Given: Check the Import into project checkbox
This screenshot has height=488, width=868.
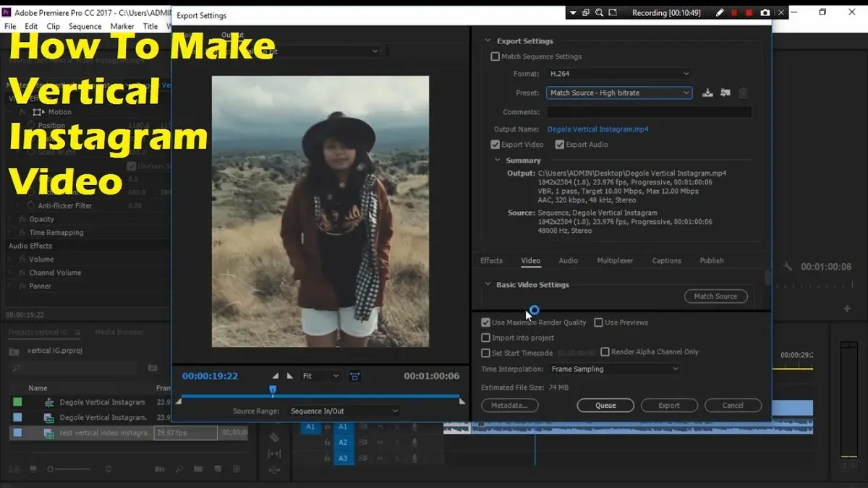Looking at the screenshot, I should click(x=485, y=338).
